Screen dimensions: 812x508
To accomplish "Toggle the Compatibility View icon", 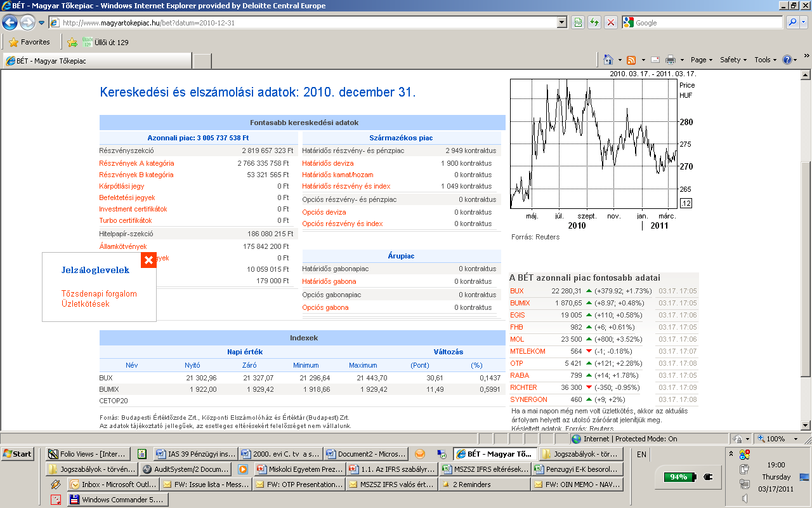I will pos(578,23).
